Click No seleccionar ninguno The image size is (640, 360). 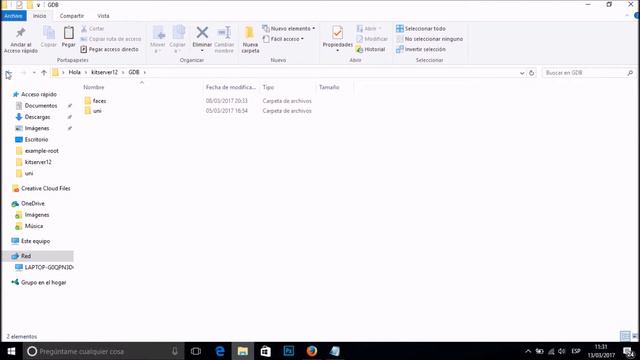(429, 39)
